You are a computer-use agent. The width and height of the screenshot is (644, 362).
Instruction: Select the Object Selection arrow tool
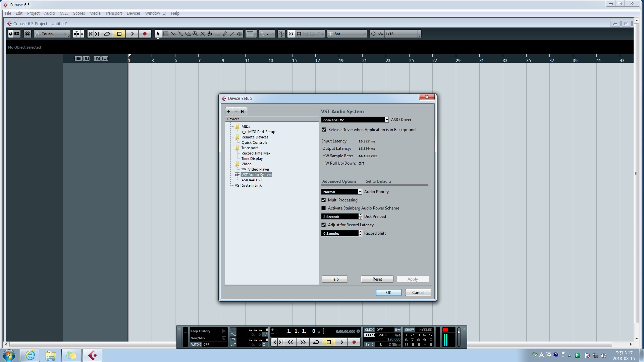(x=158, y=34)
